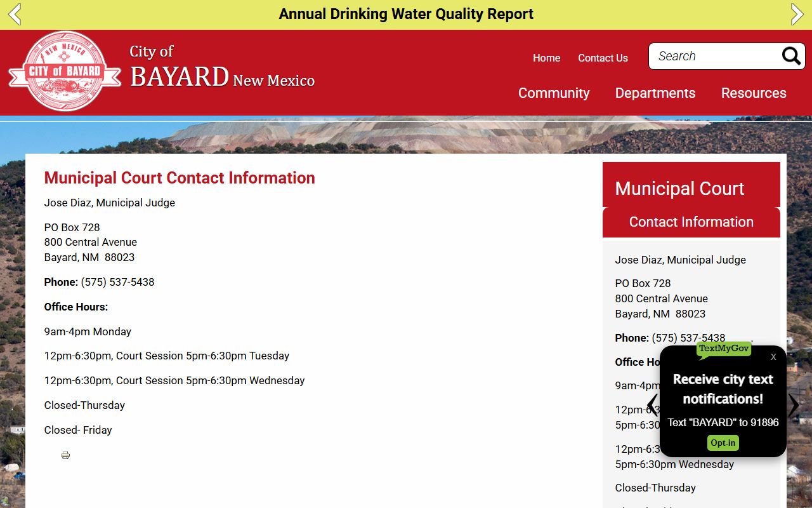
Task: Click 'PO Box 728' in main content
Action: (x=72, y=227)
